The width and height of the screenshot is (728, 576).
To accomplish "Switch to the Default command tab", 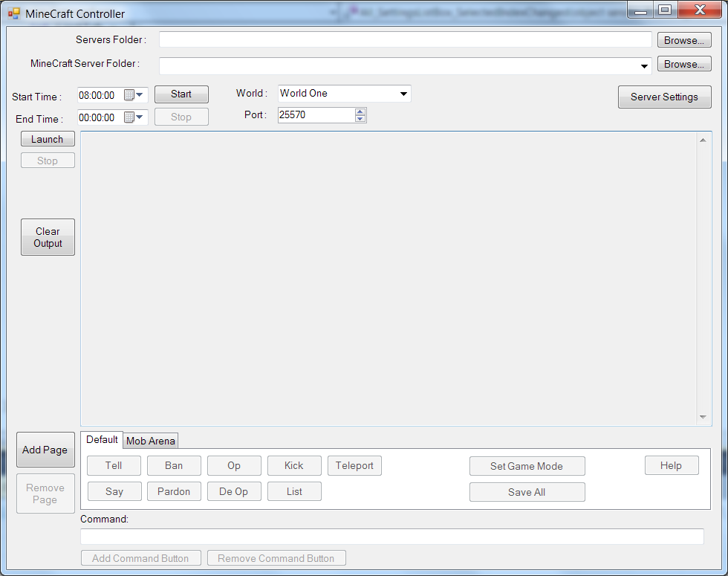I will 103,439.
